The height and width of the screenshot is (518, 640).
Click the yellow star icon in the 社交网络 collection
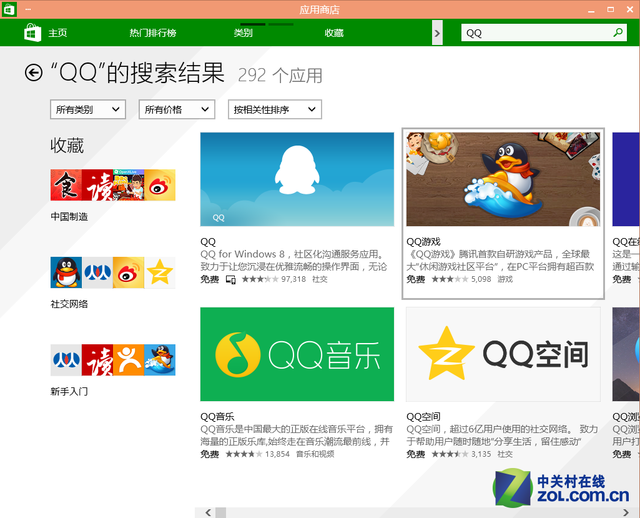(160, 272)
